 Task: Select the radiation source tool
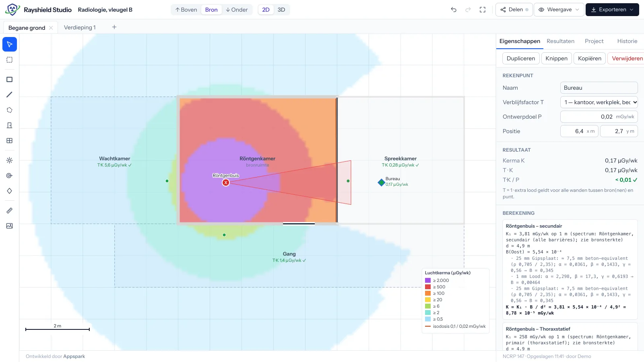coord(10,160)
